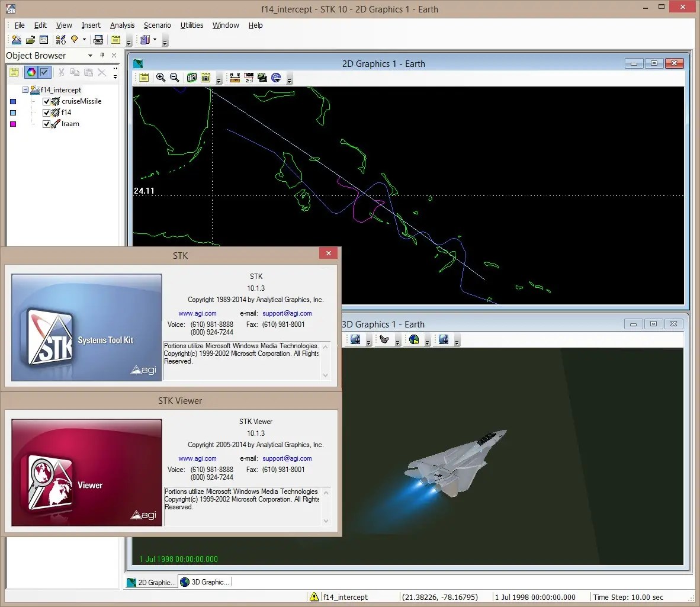
Task: Open the lightbulb icon dropdown arrow
Action: [84, 40]
